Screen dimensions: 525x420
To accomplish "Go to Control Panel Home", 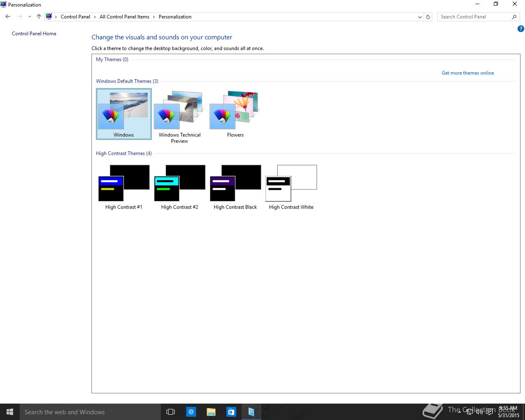I will (x=34, y=34).
